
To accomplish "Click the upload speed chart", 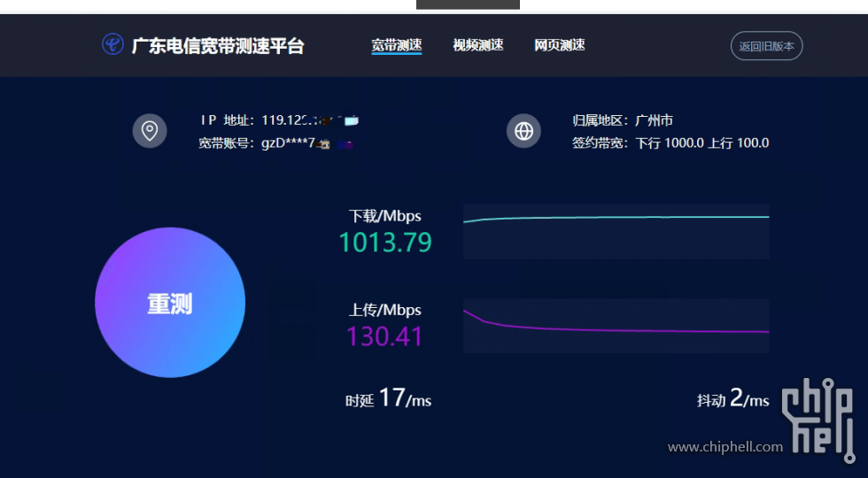I will [x=616, y=326].
